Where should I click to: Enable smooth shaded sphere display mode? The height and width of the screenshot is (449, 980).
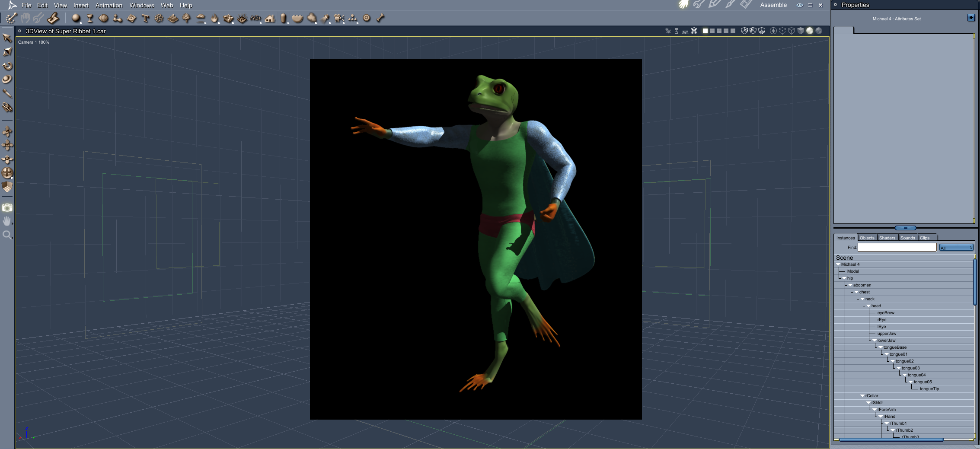[810, 31]
